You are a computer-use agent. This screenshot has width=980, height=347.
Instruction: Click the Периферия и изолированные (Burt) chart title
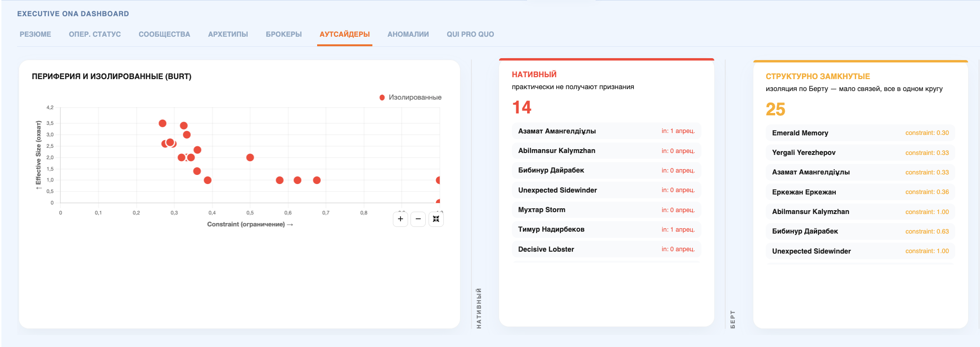tap(111, 76)
